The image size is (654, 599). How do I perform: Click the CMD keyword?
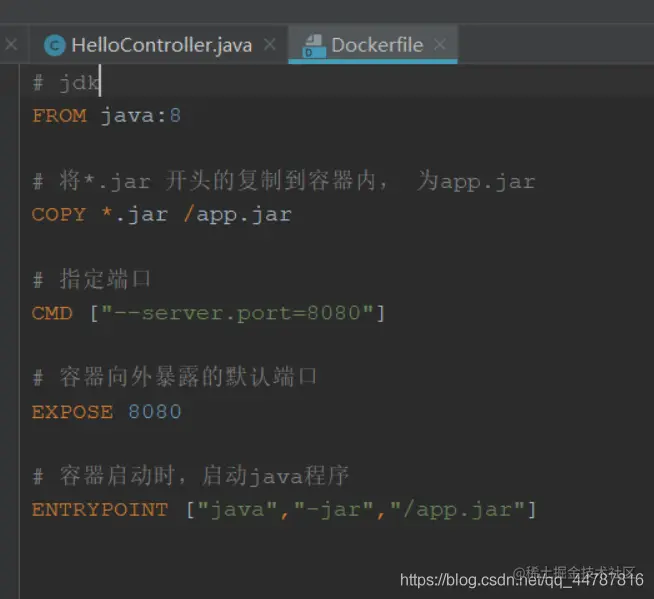[x=52, y=313]
